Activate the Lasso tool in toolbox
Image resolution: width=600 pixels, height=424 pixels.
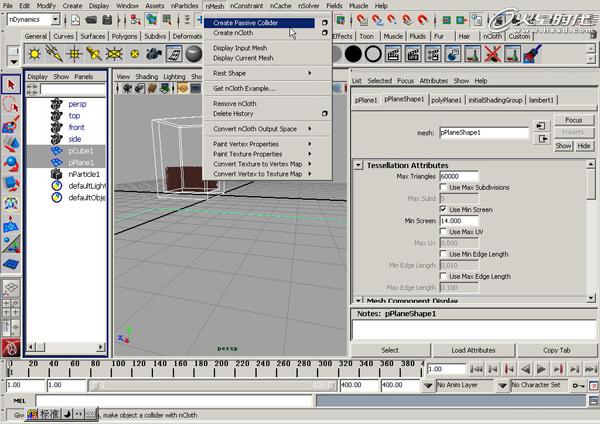(x=11, y=104)
